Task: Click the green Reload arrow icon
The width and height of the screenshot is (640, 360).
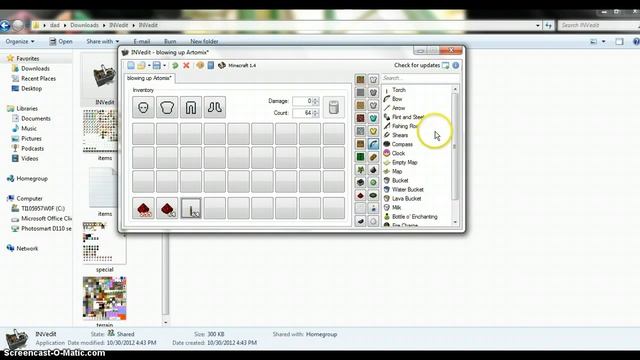Action: coord(175,65)
